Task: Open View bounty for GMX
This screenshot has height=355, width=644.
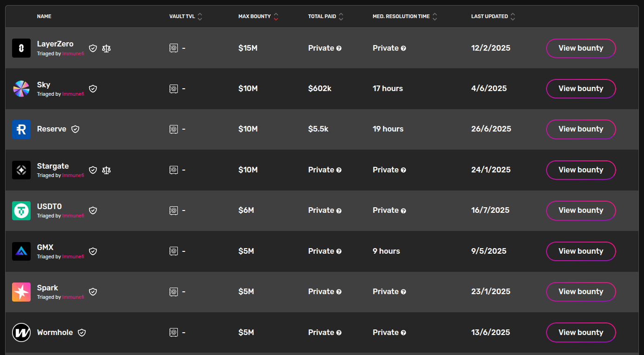Action: pos(581,251)
